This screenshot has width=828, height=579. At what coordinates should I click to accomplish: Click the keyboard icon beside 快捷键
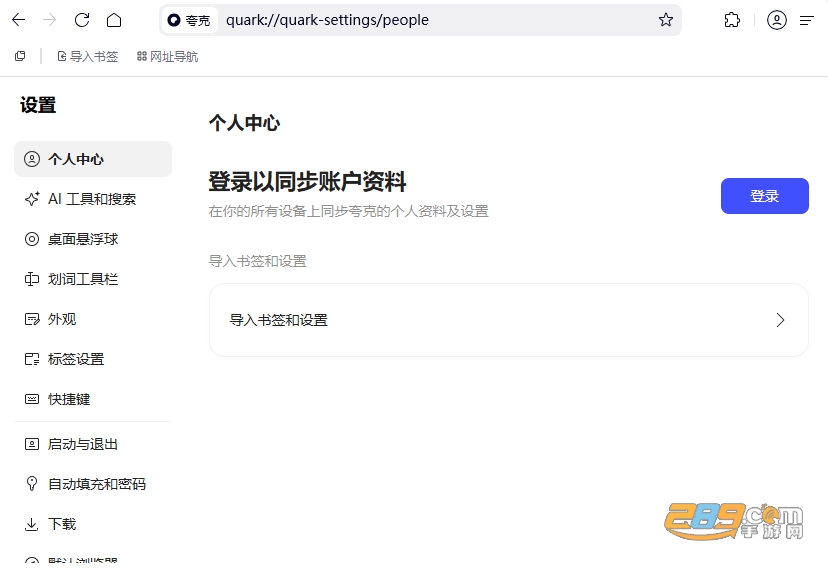click(32, 399)
